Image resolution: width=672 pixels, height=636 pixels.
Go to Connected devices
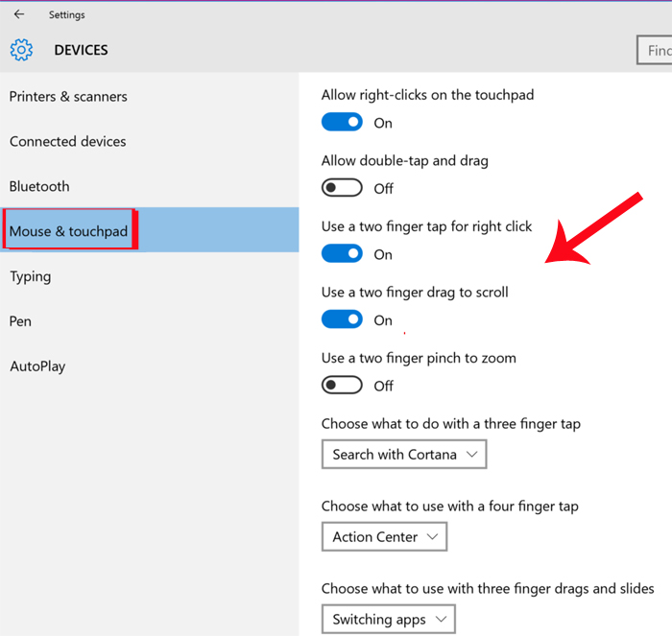click(x=68, y=142)
